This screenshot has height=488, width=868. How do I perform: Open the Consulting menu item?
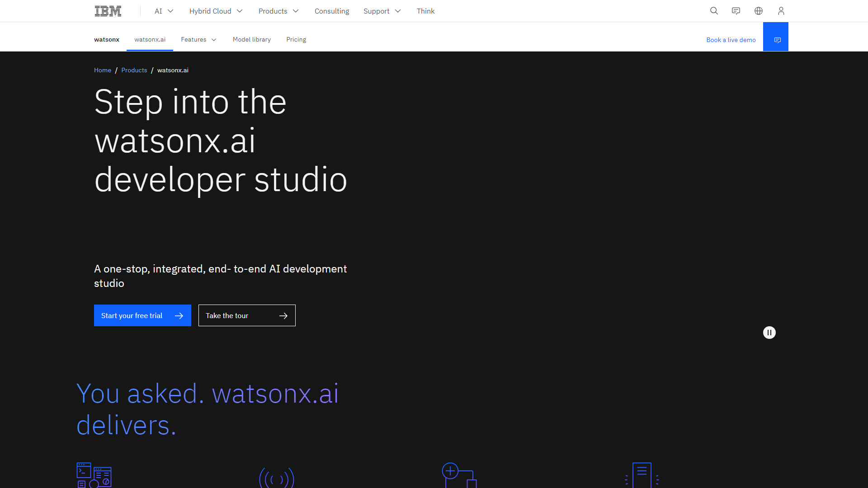click(331, 11)
